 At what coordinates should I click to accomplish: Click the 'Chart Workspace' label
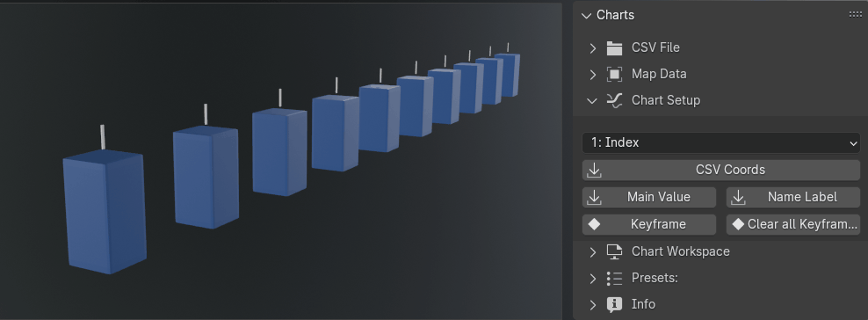pyautogui.click(x=680, y=252)
